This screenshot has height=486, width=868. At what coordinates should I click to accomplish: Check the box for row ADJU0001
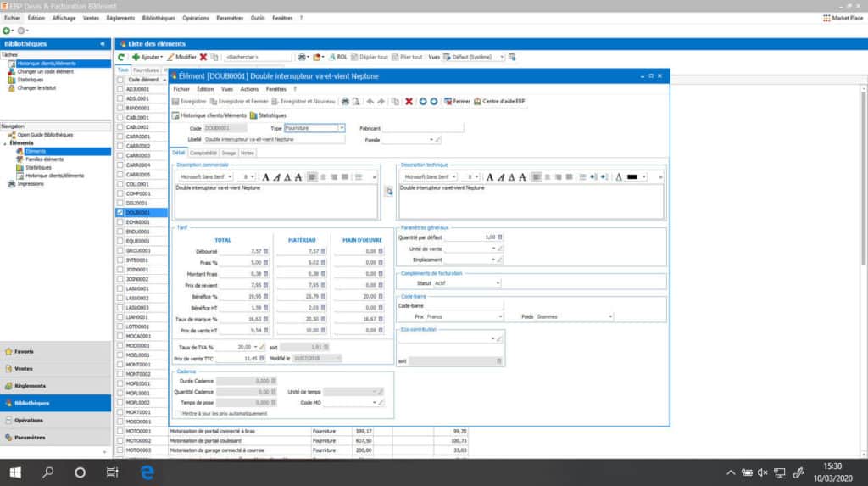[120, 89]
